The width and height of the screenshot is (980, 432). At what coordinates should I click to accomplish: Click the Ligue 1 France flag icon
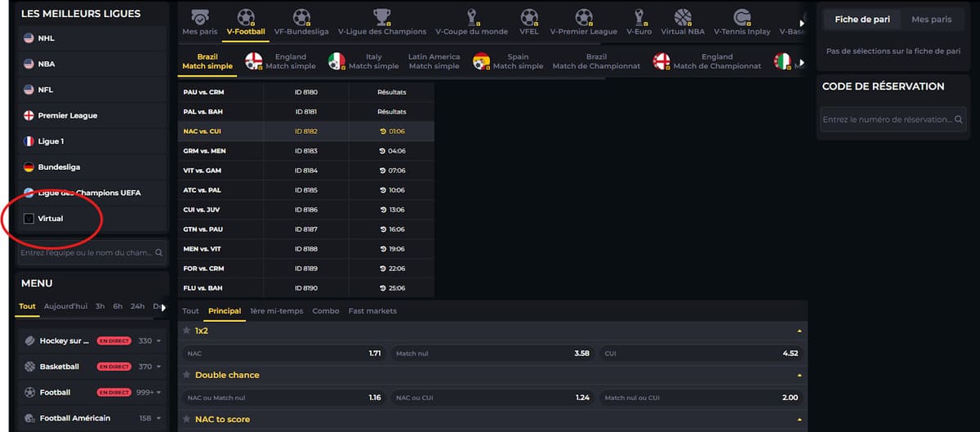pos(29,141)
